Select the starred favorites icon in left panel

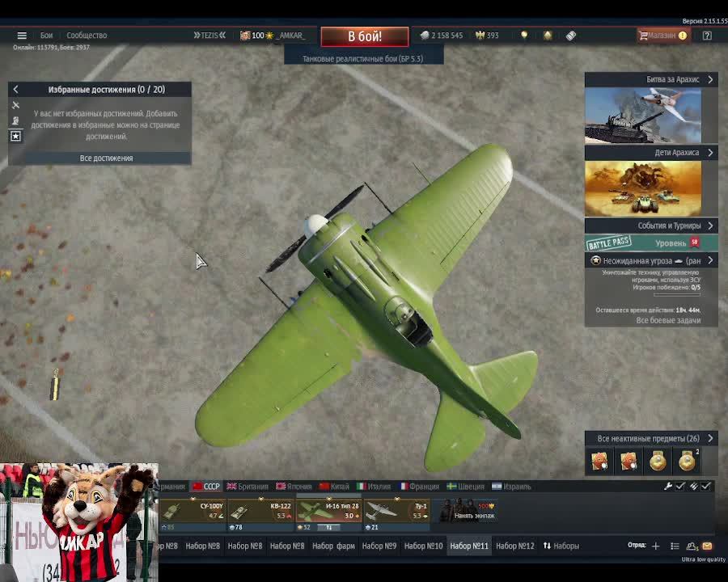click(16, 136)
